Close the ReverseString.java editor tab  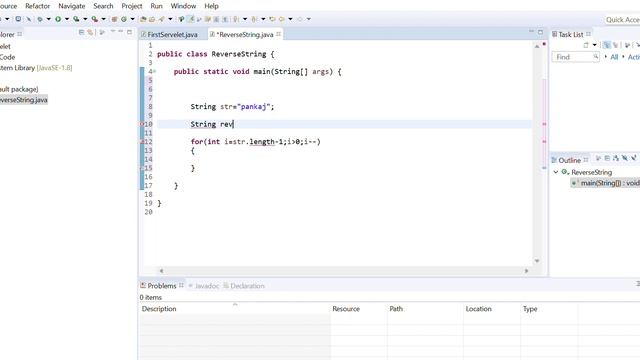pyautogui.click(x=278, y=34)
